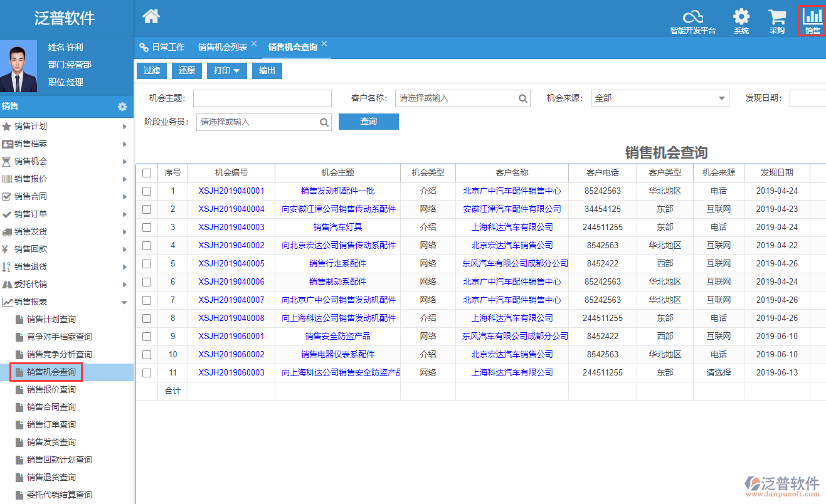826x504 pixels.
Task: Toggle the select-all checkbox in table header
Action: coord(147,173)
